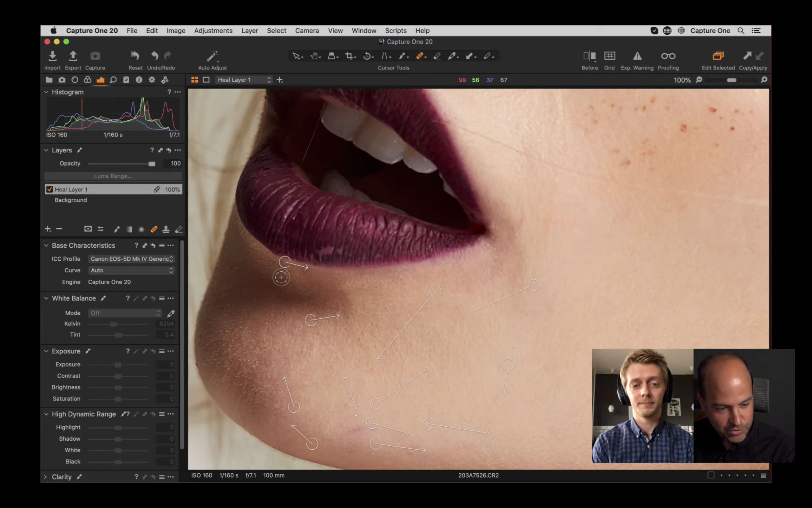Select the Pan hand cursor tool
The width and height of the screenshot is (812, 508).
coord(315,56)
